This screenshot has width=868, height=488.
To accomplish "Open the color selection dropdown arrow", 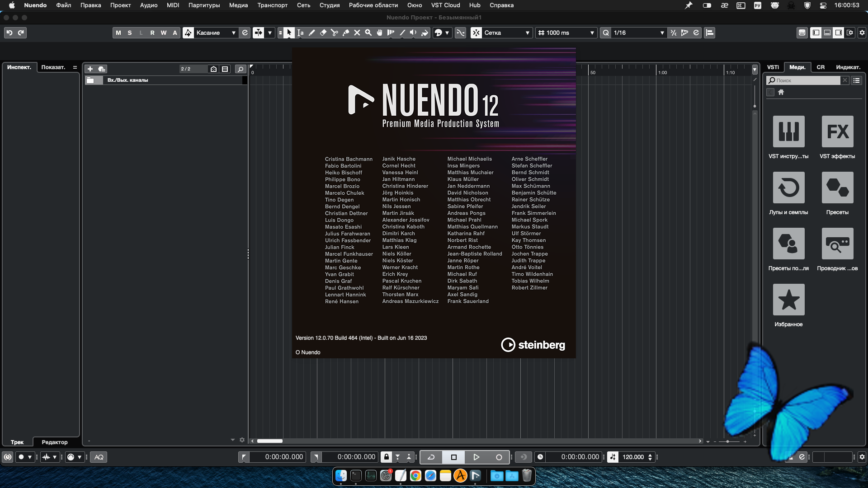I will [x=447, y=33].
